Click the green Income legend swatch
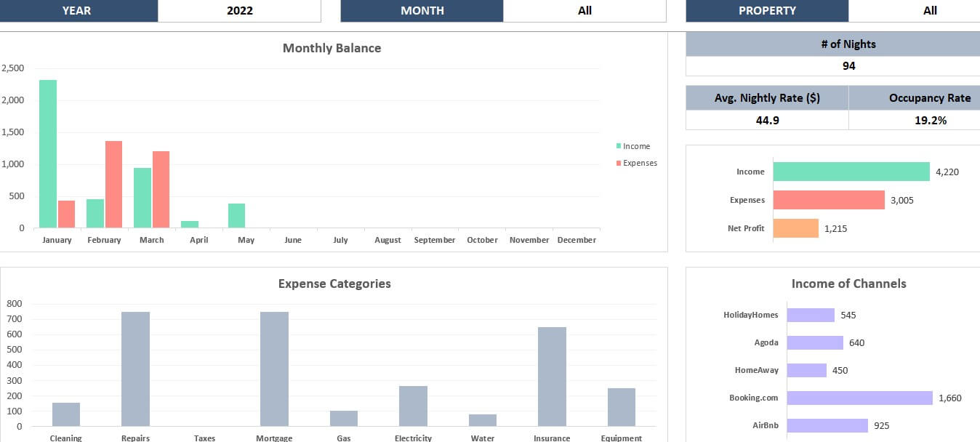This screenshot has width=980, height=442. pos(619,146)
